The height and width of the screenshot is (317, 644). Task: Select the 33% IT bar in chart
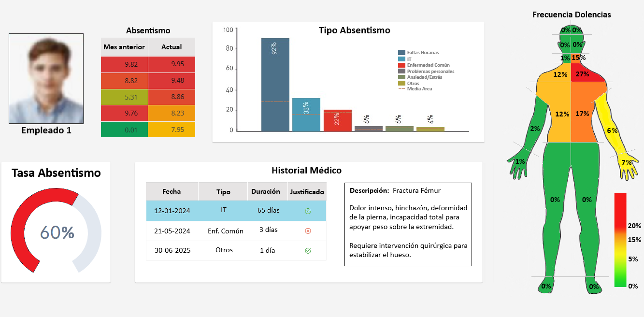(x=306, y=115)
